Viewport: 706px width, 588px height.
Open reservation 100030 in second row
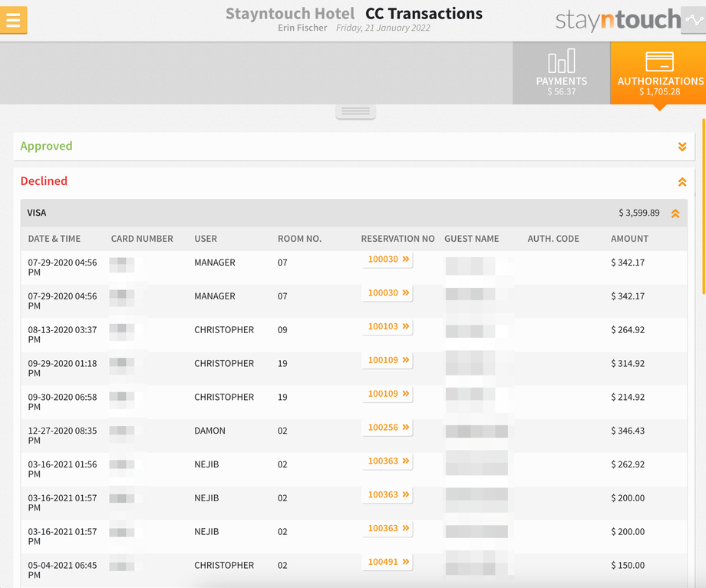(x=388, y=293)
